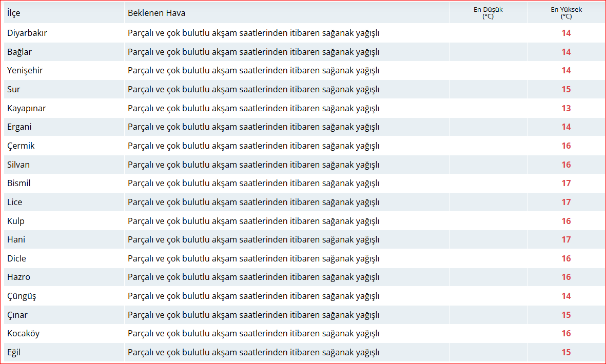Click the high temperature 13 for Kayapınar

coord(566,108)
